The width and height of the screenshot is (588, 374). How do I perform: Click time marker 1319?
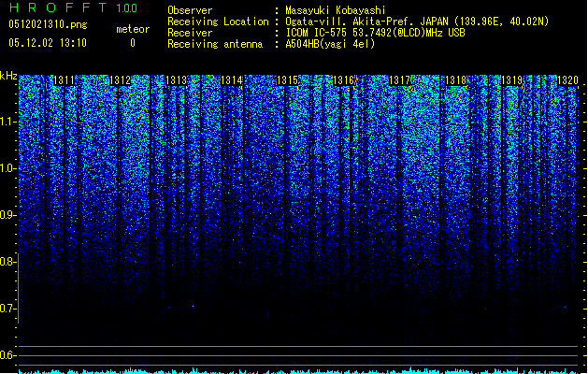(512, 80)
